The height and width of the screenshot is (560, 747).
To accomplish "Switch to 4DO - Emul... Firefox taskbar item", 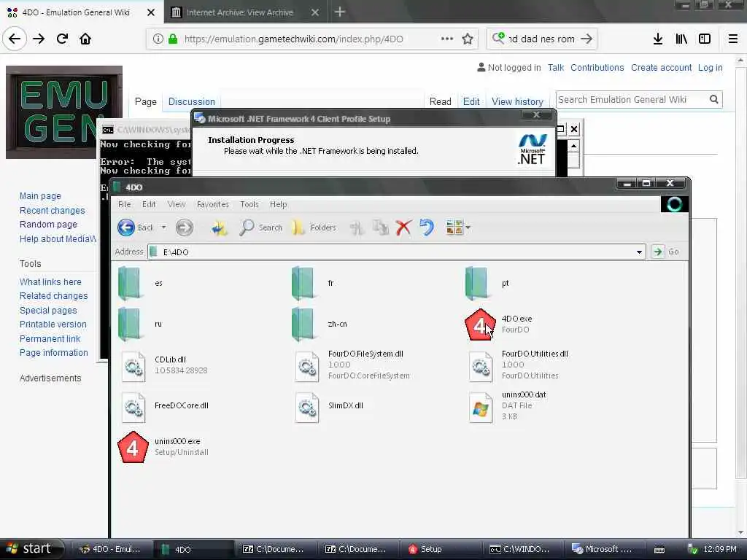I will point(111,549).
